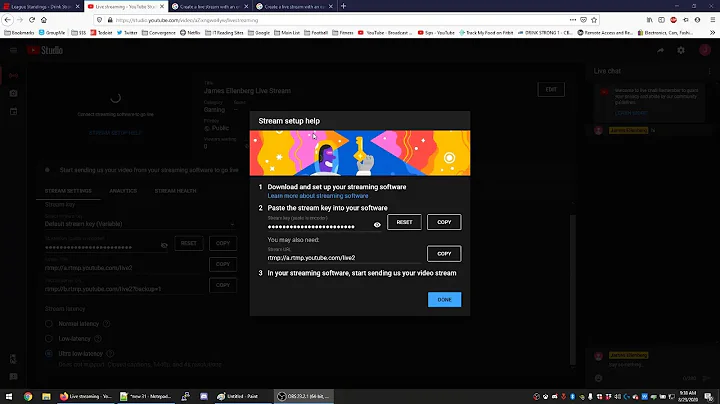Click the lock site-info icon in address bar
The width and height of the screenshot is (720, 404).
coord(110,20)
